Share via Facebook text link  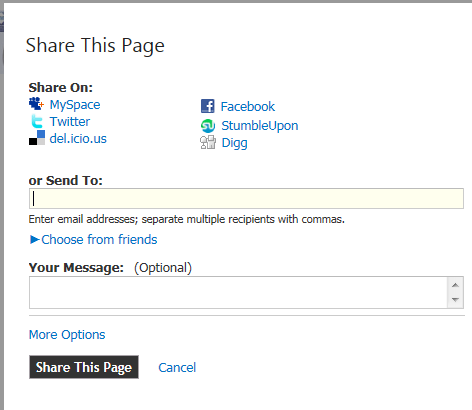[x=248, y=107]
